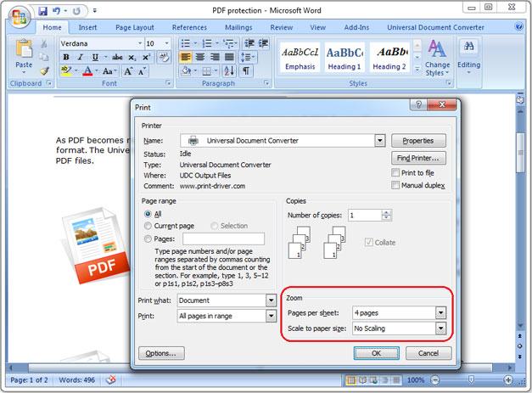
Task: Apply superscript formatting
Action: click(146, 57)
